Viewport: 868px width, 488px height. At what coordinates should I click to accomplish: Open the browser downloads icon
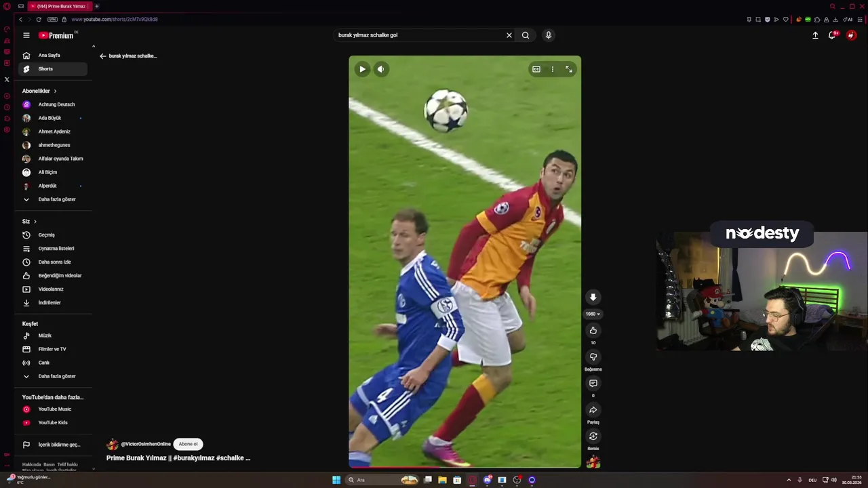(x=835, y=20)
